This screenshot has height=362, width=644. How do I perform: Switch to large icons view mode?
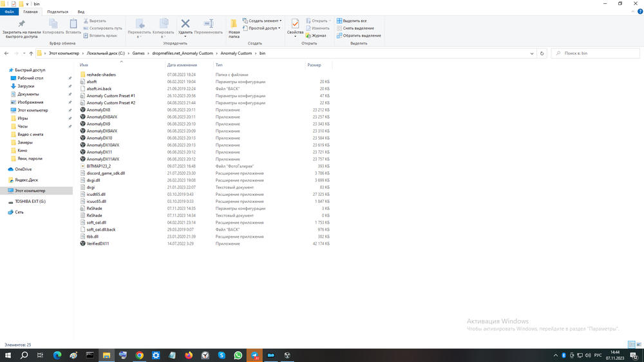(x=638, y=345)
